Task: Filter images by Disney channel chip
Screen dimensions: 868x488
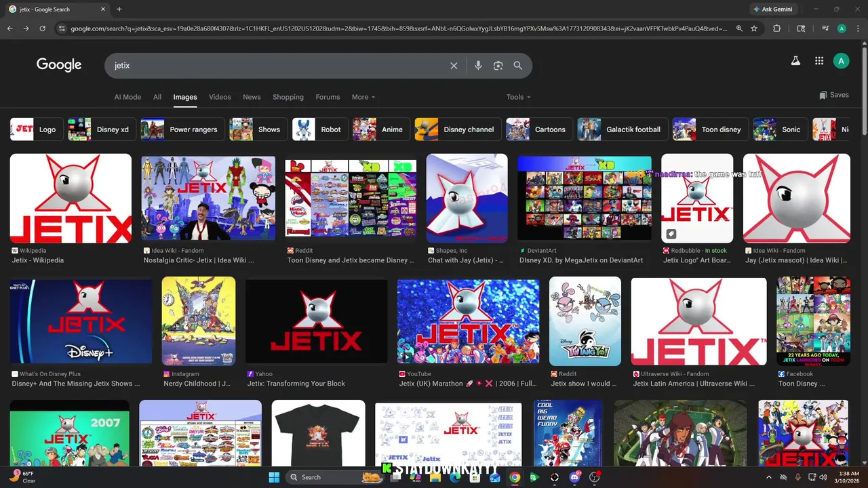Action: pyautogui.click(x=458, y=129)
